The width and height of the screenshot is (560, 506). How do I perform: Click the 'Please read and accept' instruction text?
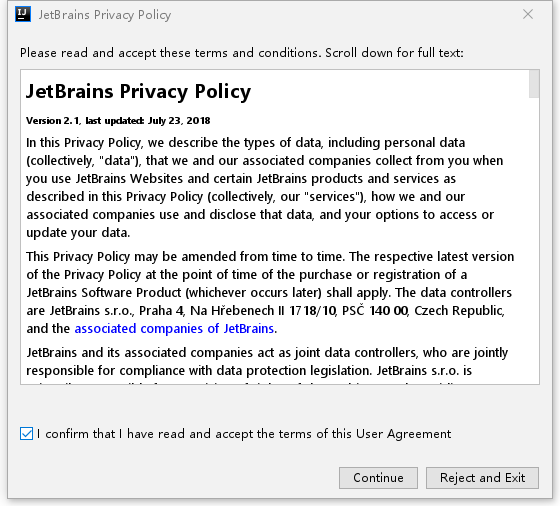pyautogui.click(x=242, y=53)
